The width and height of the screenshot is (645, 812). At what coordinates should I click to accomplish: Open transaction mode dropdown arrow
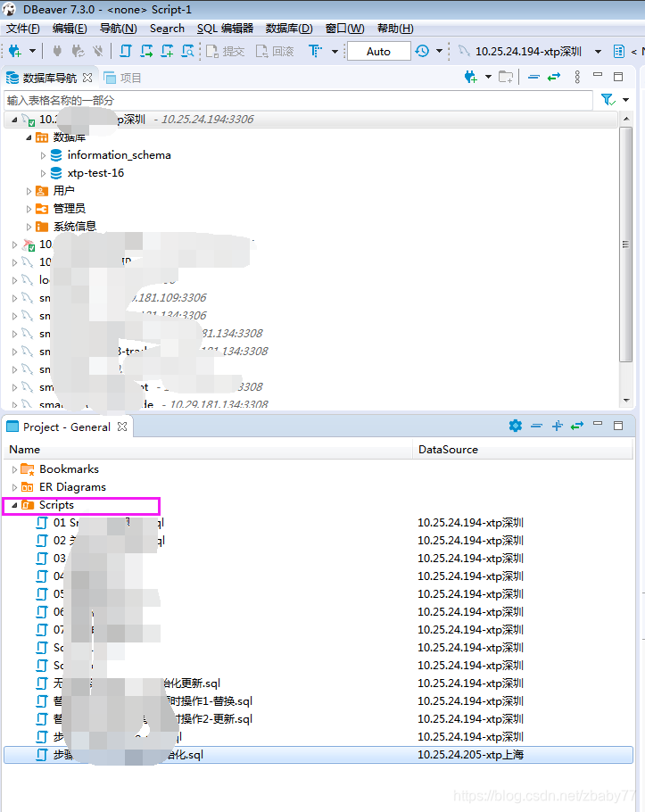335,51
